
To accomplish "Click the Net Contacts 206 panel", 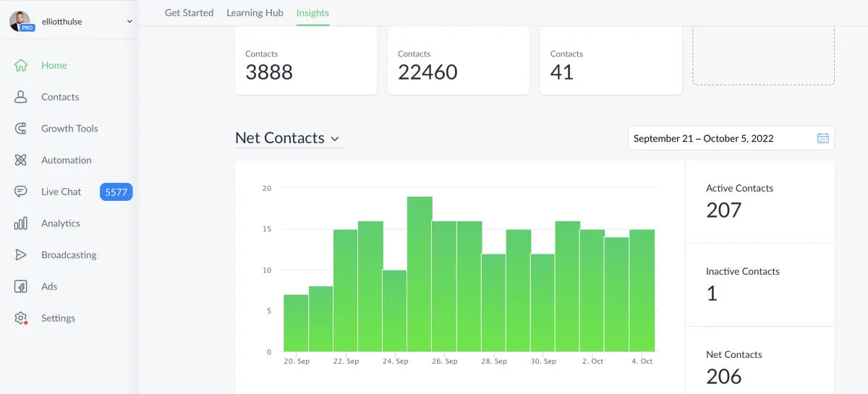I will click(760, 360).
